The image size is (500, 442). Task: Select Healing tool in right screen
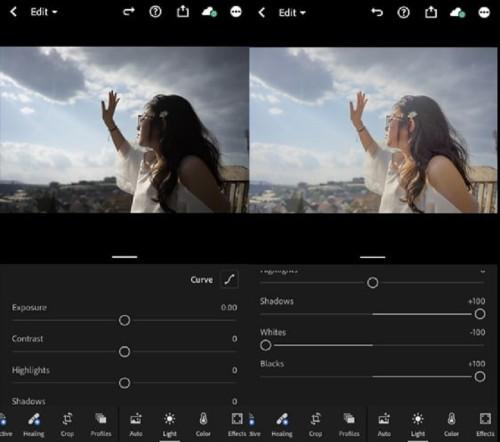click(282, 425)
